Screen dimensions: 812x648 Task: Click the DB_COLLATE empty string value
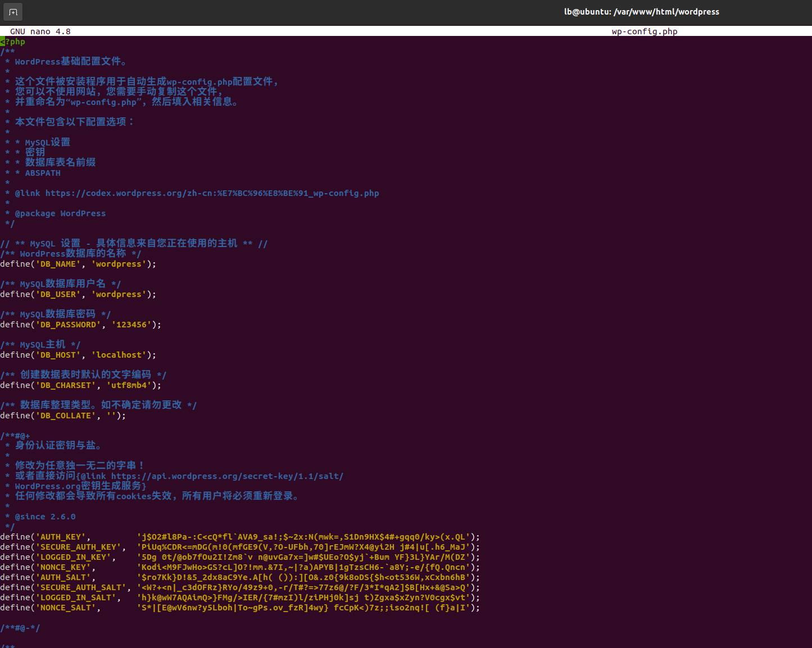point(112,416)
